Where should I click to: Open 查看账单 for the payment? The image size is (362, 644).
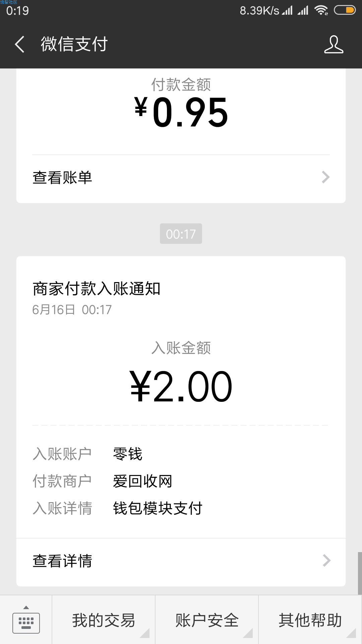click(x=181, y=177)
